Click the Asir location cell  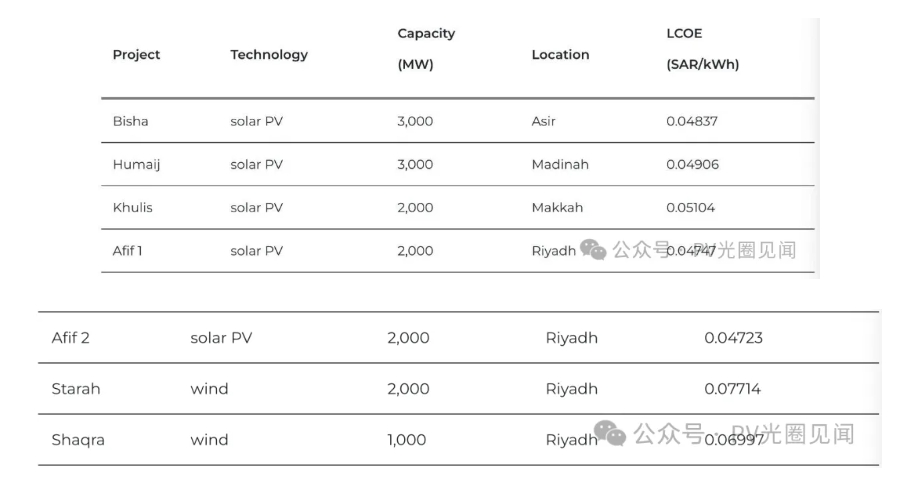(543, 121)
